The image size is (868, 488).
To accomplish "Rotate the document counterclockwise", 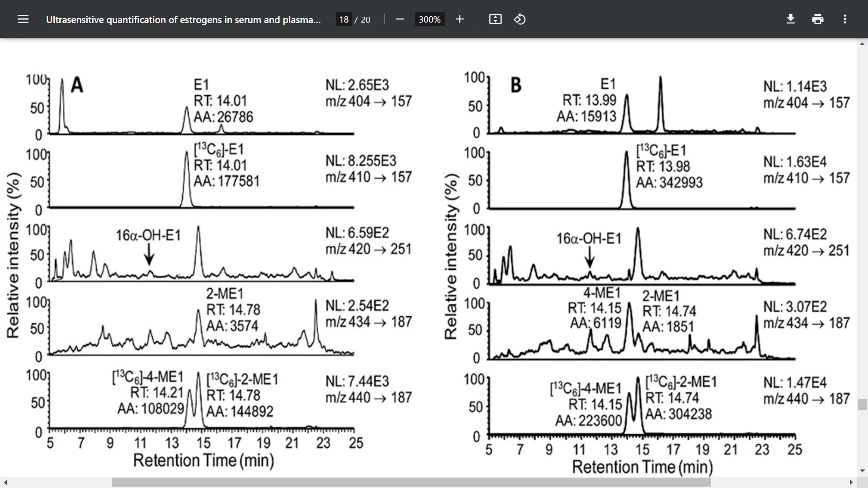I will (520, 19).
